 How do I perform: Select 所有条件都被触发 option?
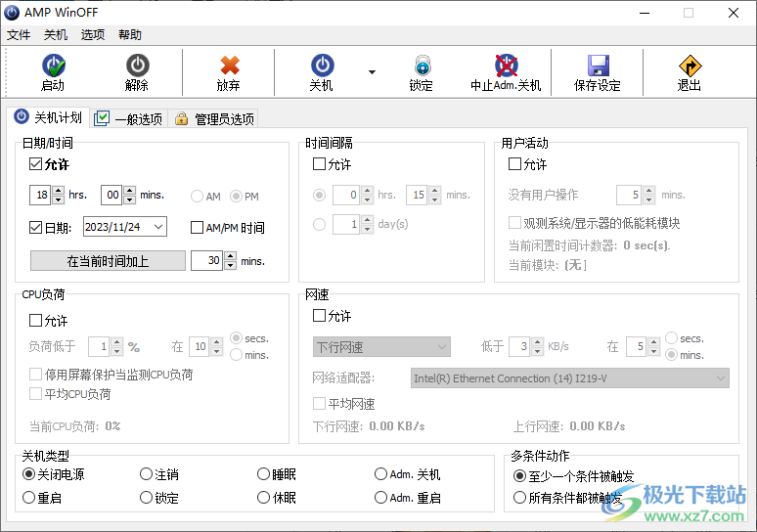click(x=520, y=497)
